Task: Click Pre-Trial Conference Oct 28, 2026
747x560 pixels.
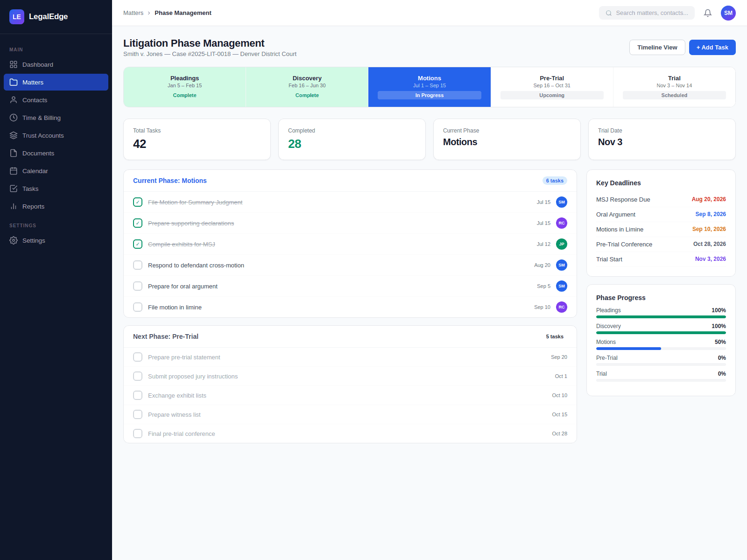Action: coord(661,244)
